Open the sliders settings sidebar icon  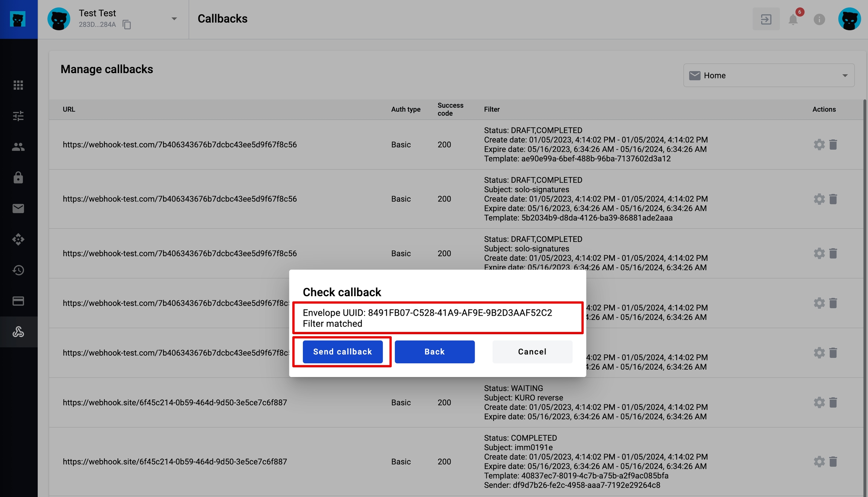click(x=18, y=116)
